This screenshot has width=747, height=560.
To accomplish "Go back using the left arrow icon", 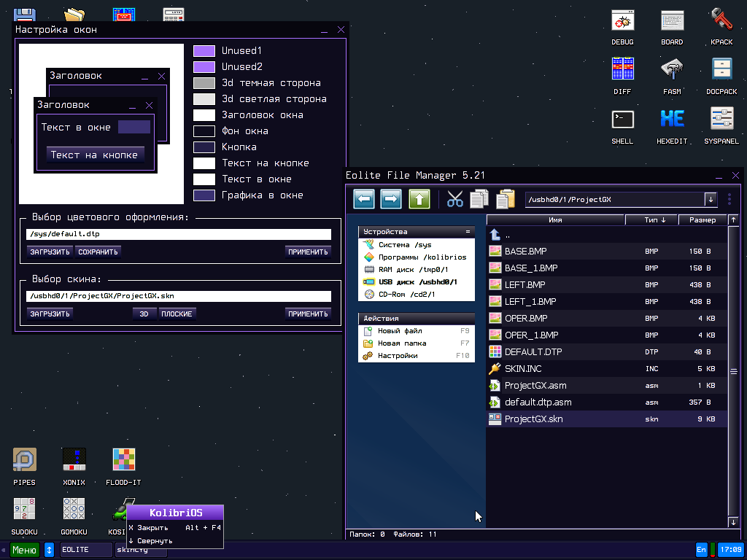I will pos(363,198).
